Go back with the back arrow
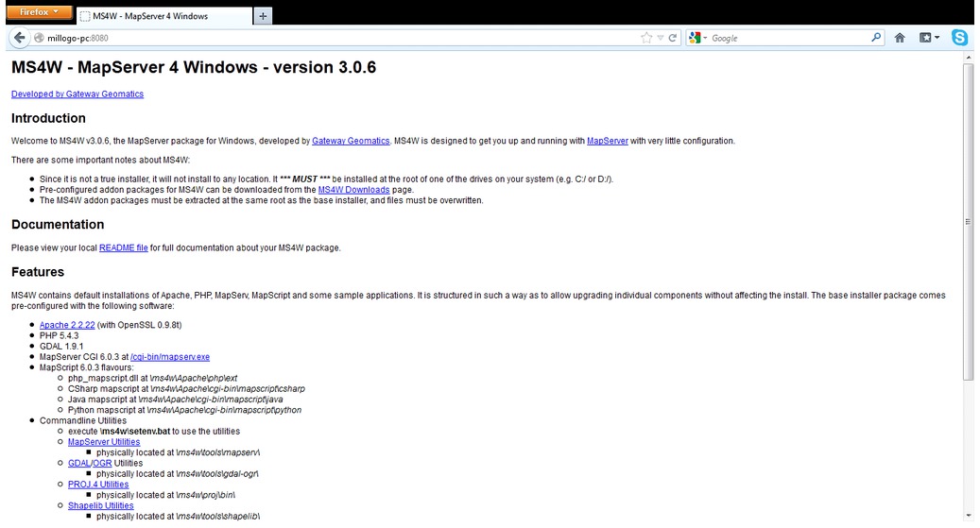The height and width of the screenshot is (528, 980). (x=20, y=38)
